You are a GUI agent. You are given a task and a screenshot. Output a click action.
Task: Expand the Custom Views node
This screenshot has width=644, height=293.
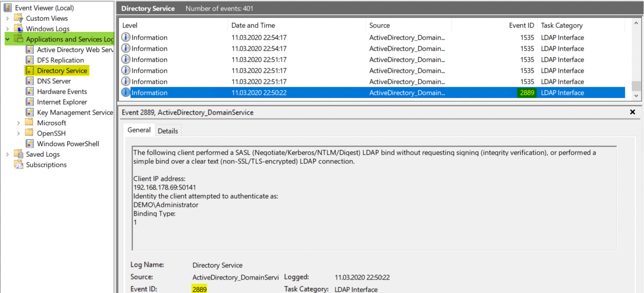pos(8,18)
